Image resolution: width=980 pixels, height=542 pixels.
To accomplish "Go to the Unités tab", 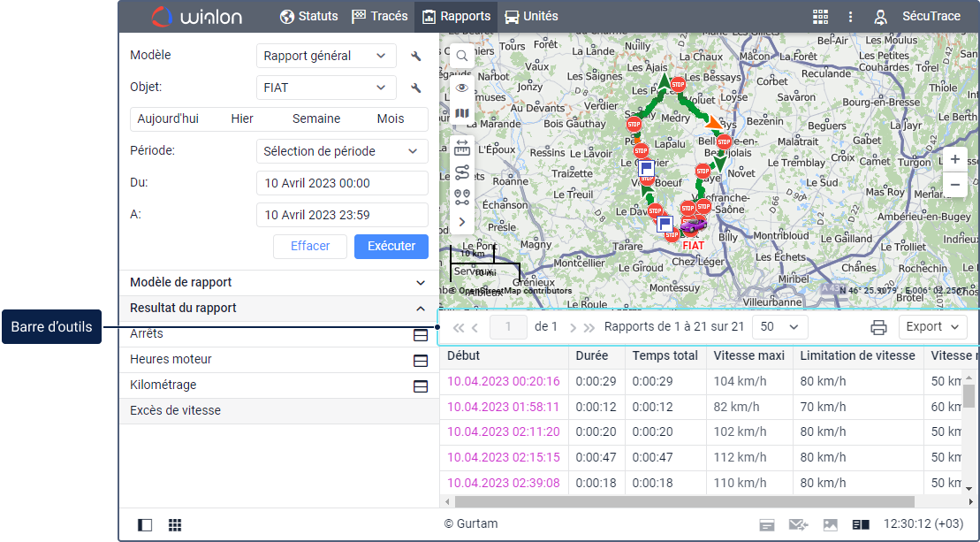I will (x=531, y=16).
